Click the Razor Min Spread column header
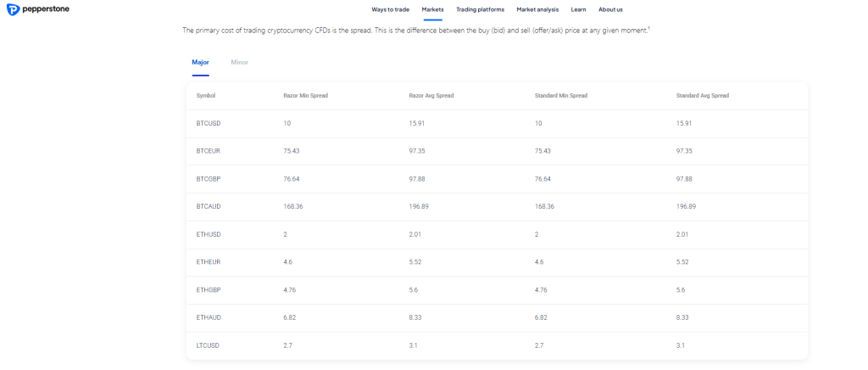The height and width of the screenshot is (370, 868). tap(305, 96)
